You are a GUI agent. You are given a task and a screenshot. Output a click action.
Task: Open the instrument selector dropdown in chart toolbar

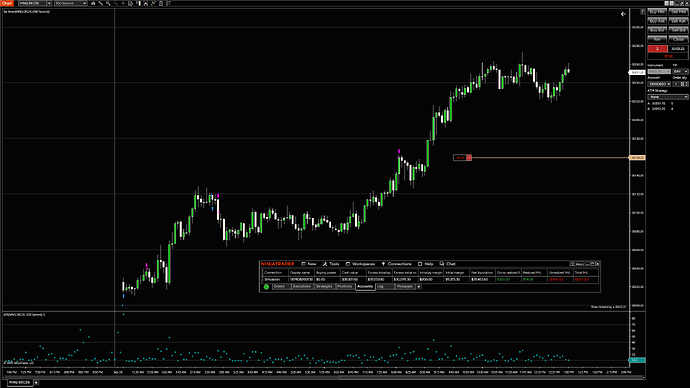pyautogui.click(x=49, y=3)
